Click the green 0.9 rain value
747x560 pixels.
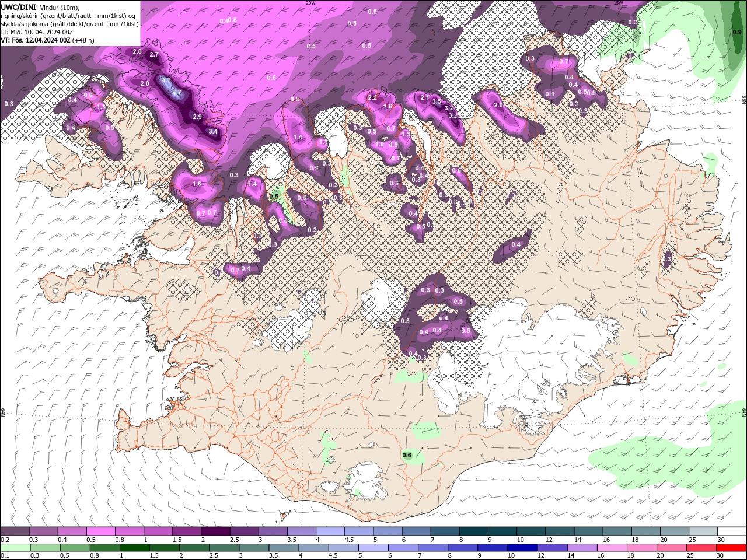tap(737, 33)
